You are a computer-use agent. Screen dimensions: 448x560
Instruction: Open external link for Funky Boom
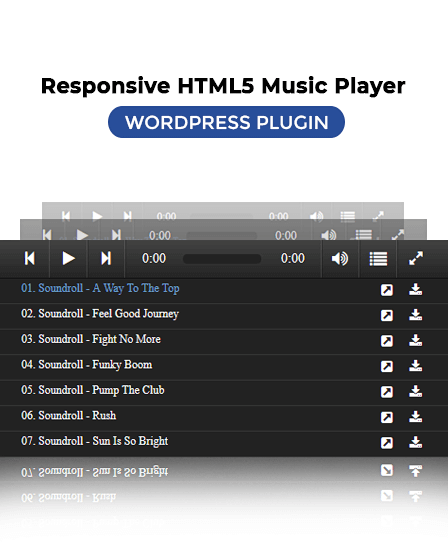[x=387, y=366]
